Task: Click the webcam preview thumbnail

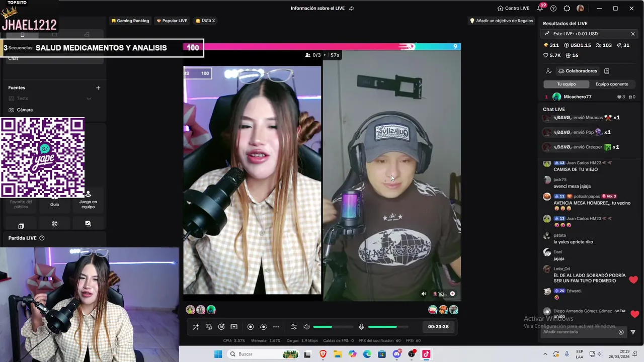Action: [90, 305]
